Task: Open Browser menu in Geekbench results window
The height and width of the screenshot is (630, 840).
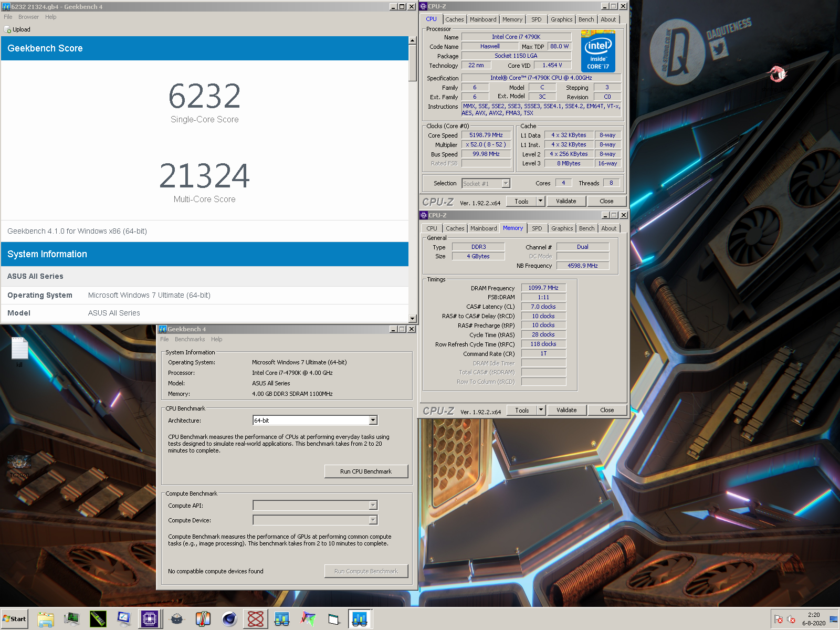Action: 28,17
